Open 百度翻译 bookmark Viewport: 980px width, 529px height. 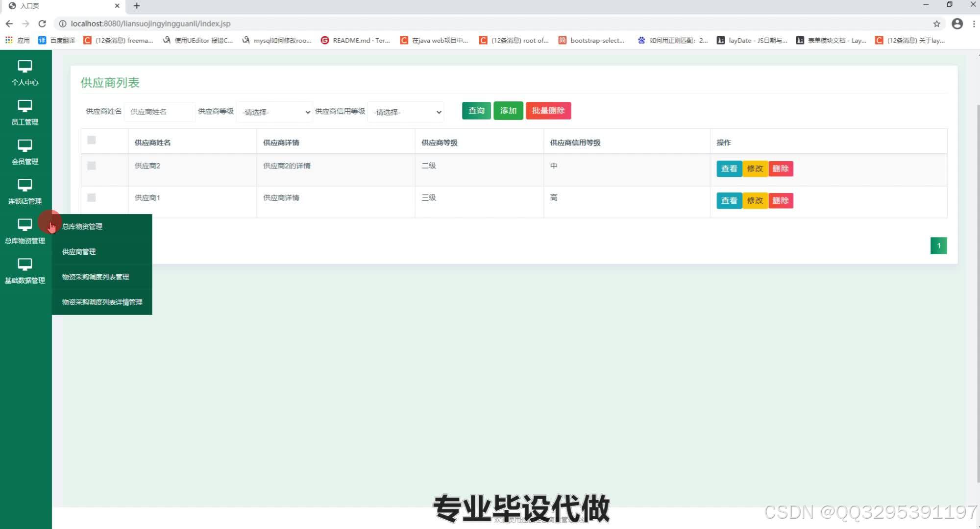click(x=56, y=40)
